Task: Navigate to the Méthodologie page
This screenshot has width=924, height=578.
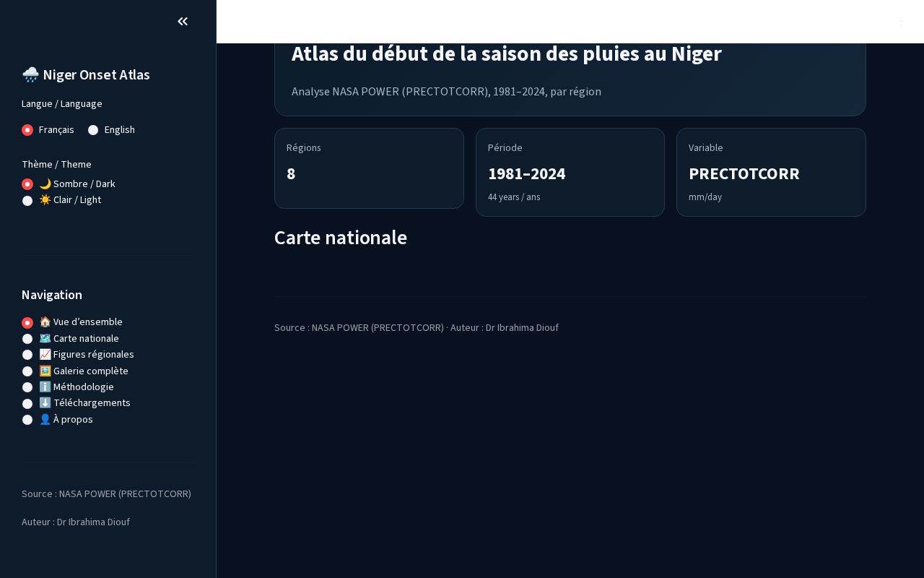Action: [68, 387]
